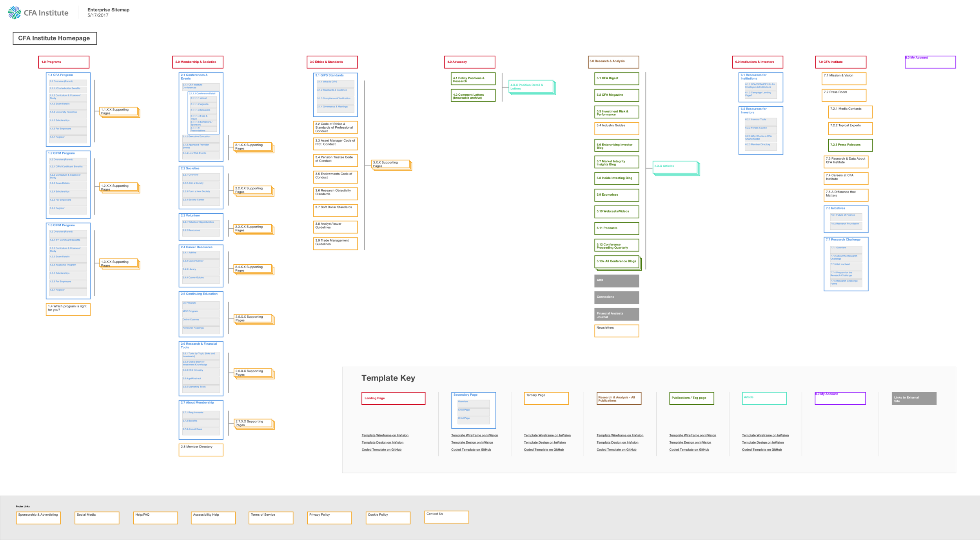Screen dimensions: 980x540
Task: Select the 6.0 Institutions & Investors box
Action: tap(758, 62)
